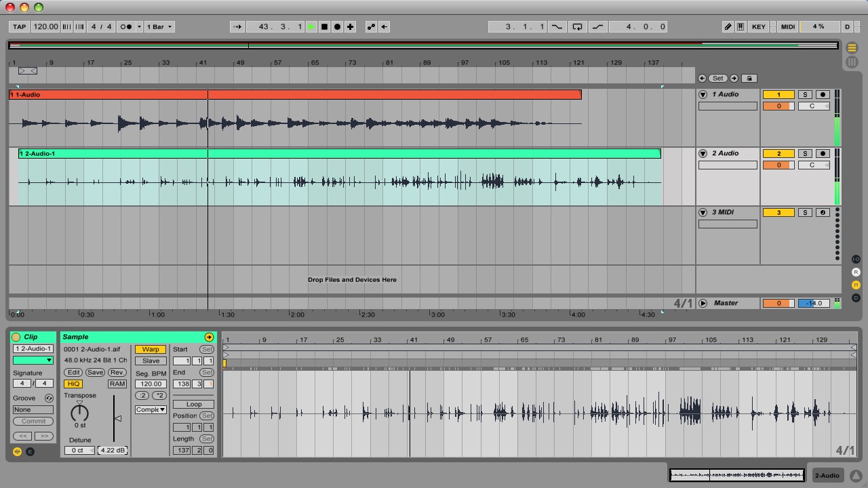Screen dimensions: 868x488
Task: Open the KEY map mode
Action: coord(758,27)
